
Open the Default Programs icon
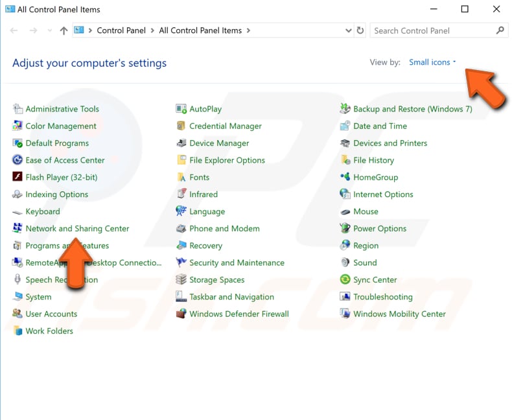[17, 143]
